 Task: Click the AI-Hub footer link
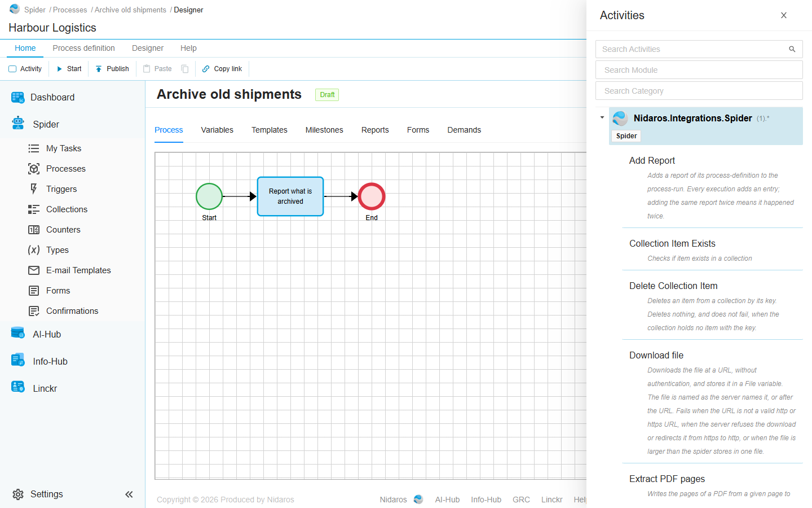(x=447, y=500)
